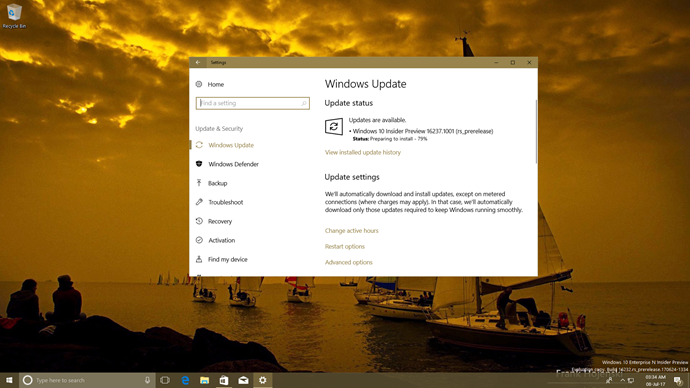Click the Recovery history clock icon
The image size is (690, 388).
pyautogui.click(x=199, y=221)
